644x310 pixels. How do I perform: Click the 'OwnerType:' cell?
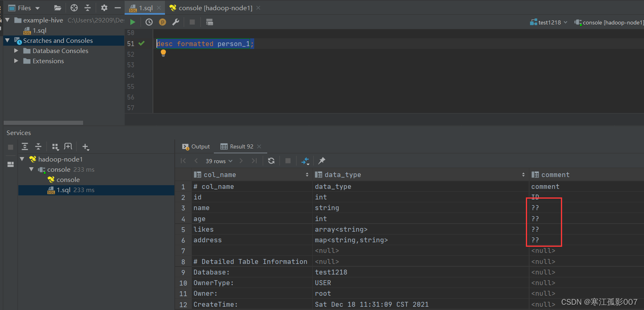252,283
